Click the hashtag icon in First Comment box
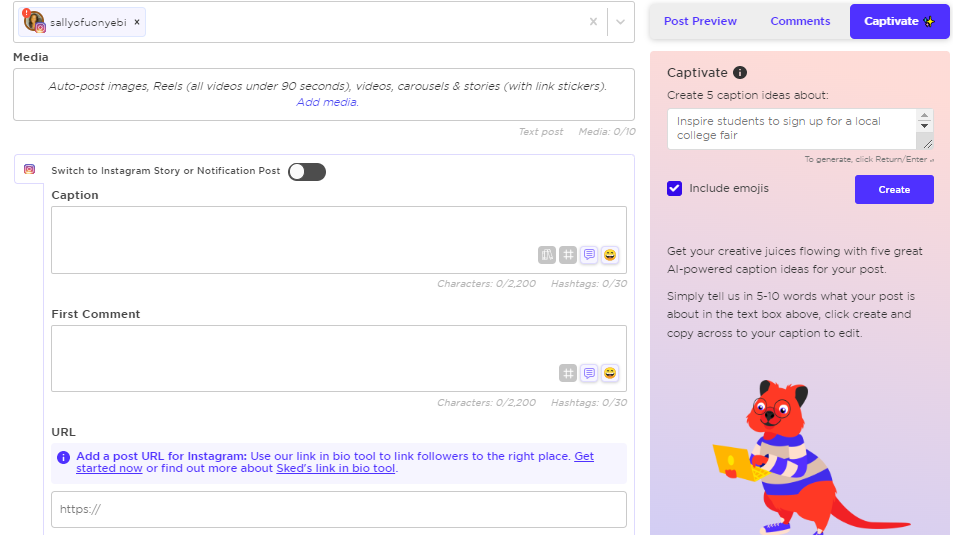The width and height of the screenshot is (953, 535). click(x=568, y=373)
